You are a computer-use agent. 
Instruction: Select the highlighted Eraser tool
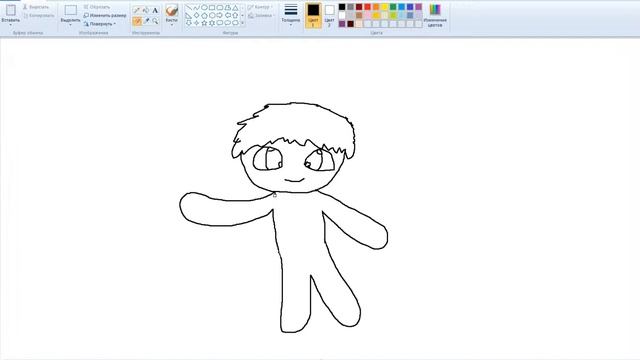tap(137, 21)
